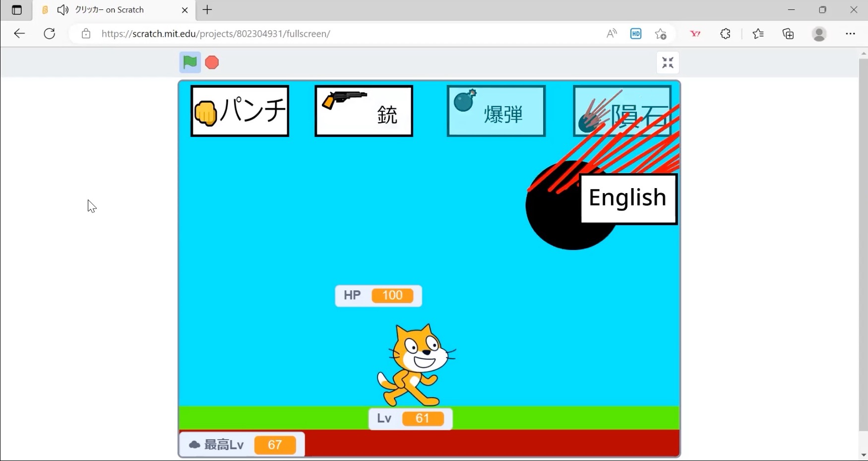Choose the 隕石 meteor attack button
This screenshot has height=461, width=868.
(x=622, y=111)
